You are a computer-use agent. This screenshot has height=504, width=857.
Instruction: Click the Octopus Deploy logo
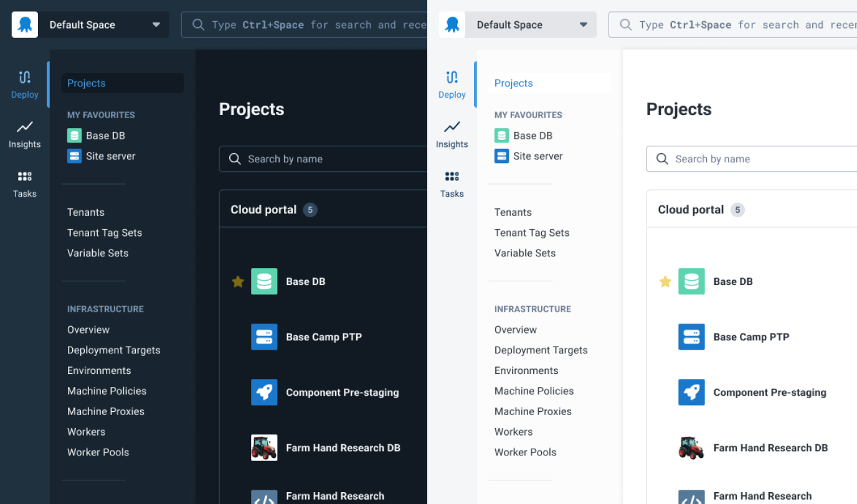(24, 24)
